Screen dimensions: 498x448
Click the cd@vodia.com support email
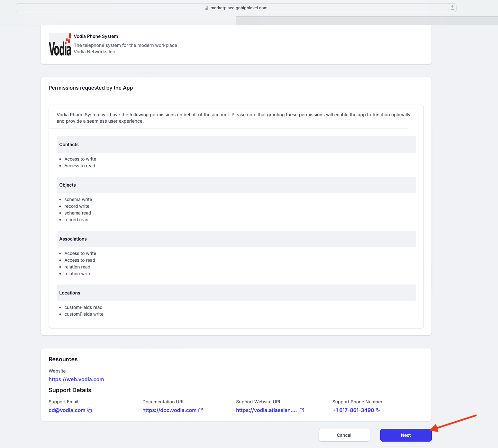click(67, 410)
